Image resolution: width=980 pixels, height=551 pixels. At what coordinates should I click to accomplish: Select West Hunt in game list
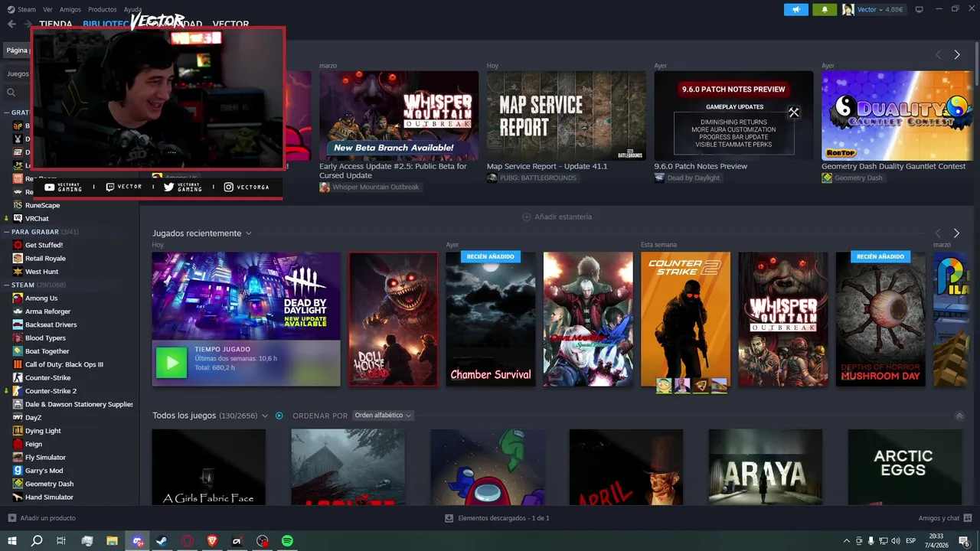(x=41, y=272)
